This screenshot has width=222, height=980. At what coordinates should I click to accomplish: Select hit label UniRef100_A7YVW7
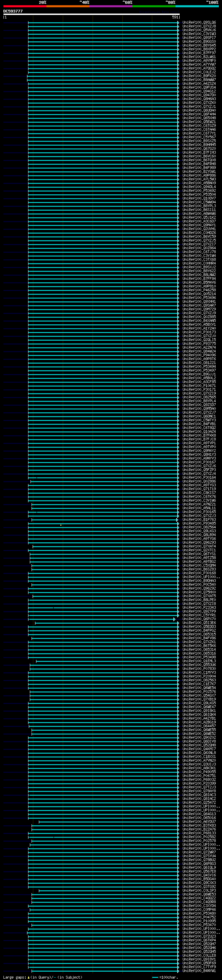(199, 64)
